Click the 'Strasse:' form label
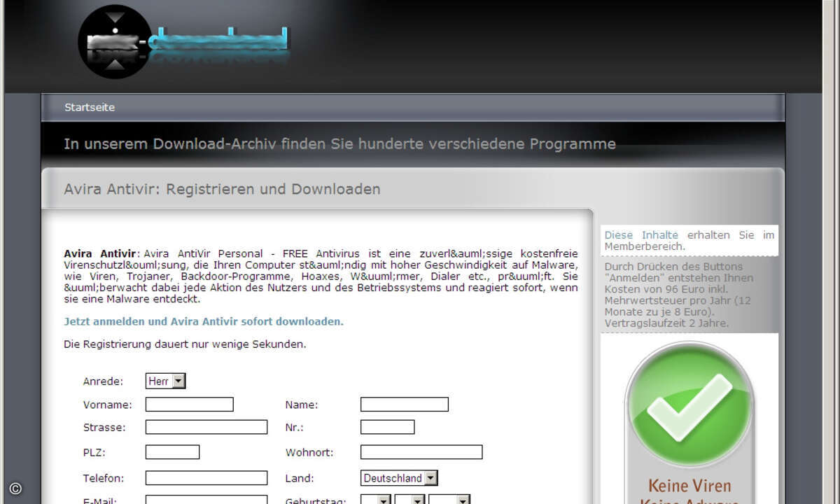The image size is (840, 504). 104,427
